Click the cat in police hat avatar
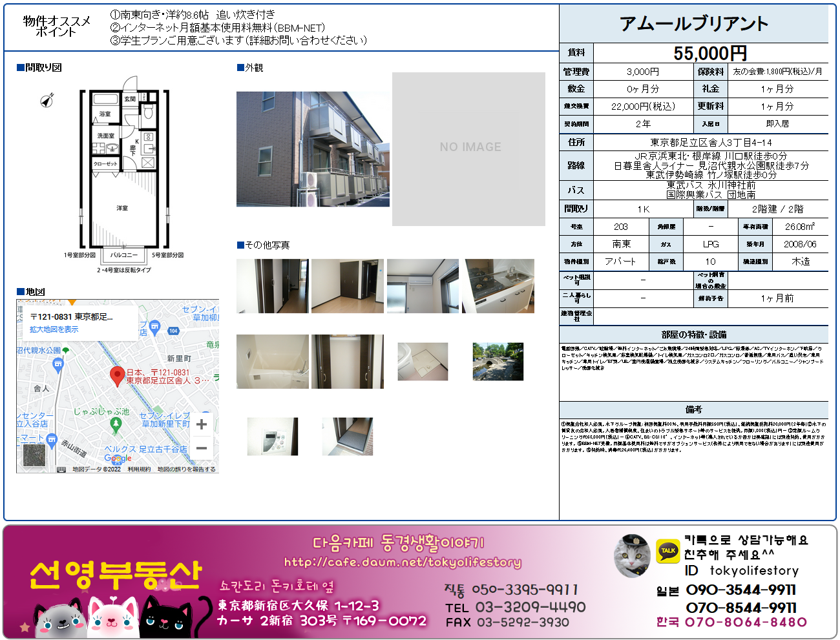The image size is (840, 640). pyautogui.click(x=633, y=555)
